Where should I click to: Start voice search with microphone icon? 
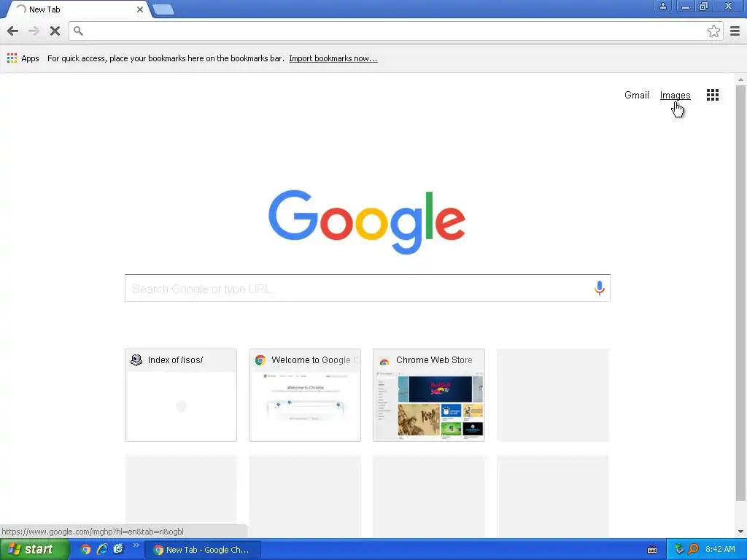(x=599, y=287)
